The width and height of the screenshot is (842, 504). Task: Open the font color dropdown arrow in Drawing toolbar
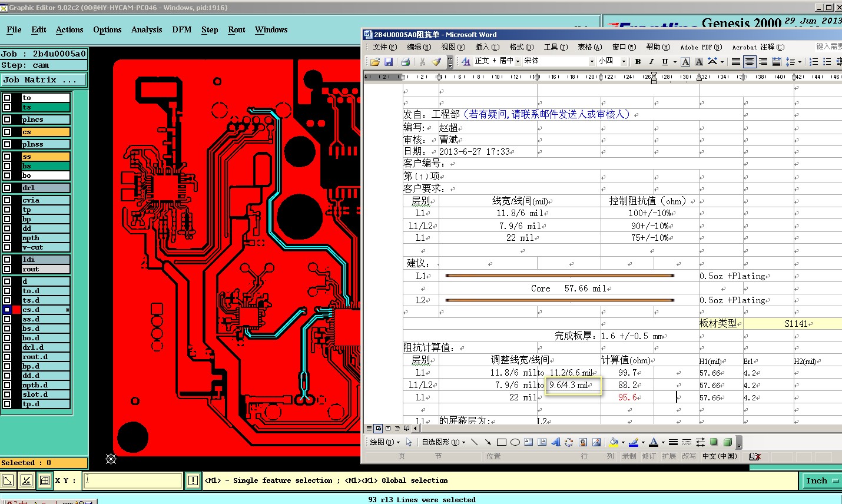[x=663, y=442]
